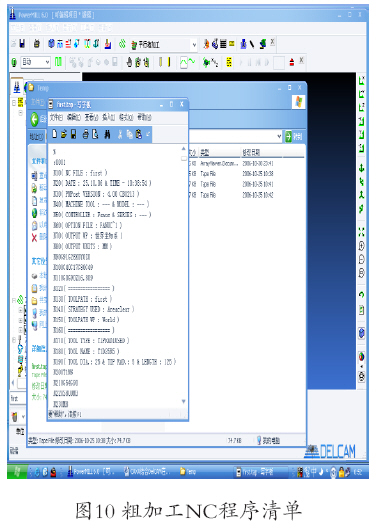The height and width of the screenshot is (528, 377).
Task: Click the Resize to Fit icon on right view toolbar
Action: [x=361, y=232]
